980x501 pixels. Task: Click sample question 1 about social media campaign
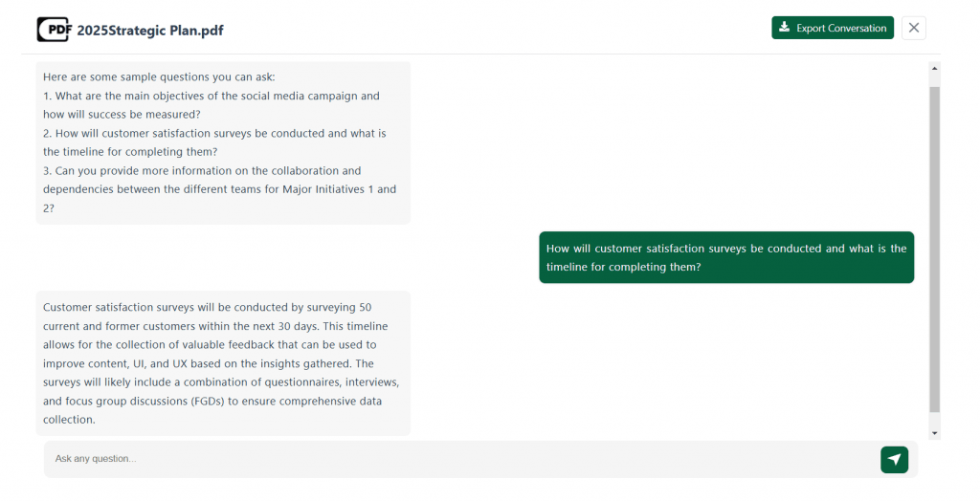(x=212, y=105)
